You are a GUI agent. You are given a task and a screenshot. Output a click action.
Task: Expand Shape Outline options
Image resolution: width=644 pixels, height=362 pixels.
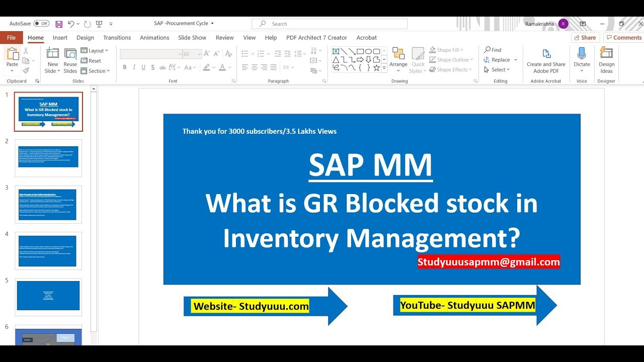pyautogui.click(x=451, y=60)
